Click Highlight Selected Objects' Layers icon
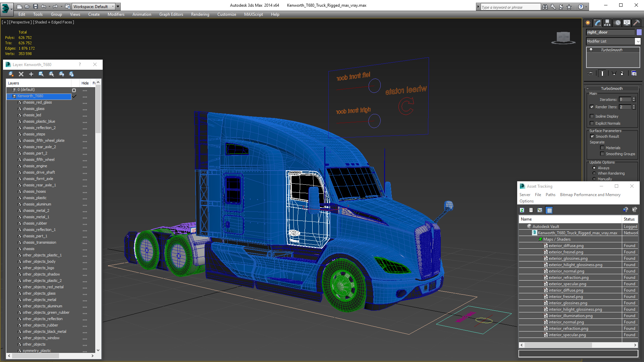The height and width of the screenshot is (362, 644). point(51,74)
